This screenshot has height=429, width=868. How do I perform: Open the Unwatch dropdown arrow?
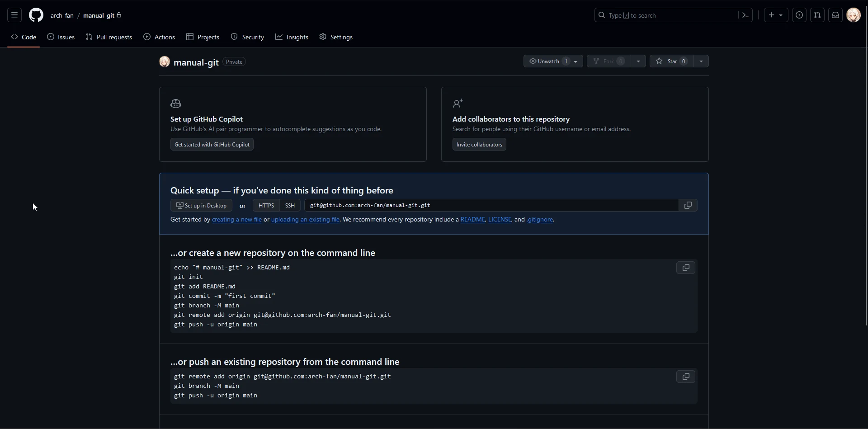click(x=576, y=61)
